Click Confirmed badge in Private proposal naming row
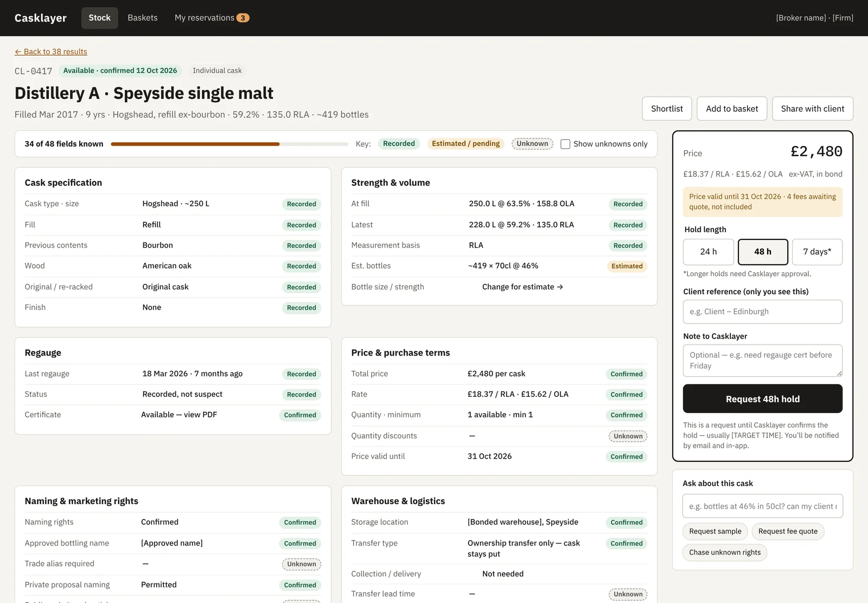The image size is (868, 603). tap(300, 585)
